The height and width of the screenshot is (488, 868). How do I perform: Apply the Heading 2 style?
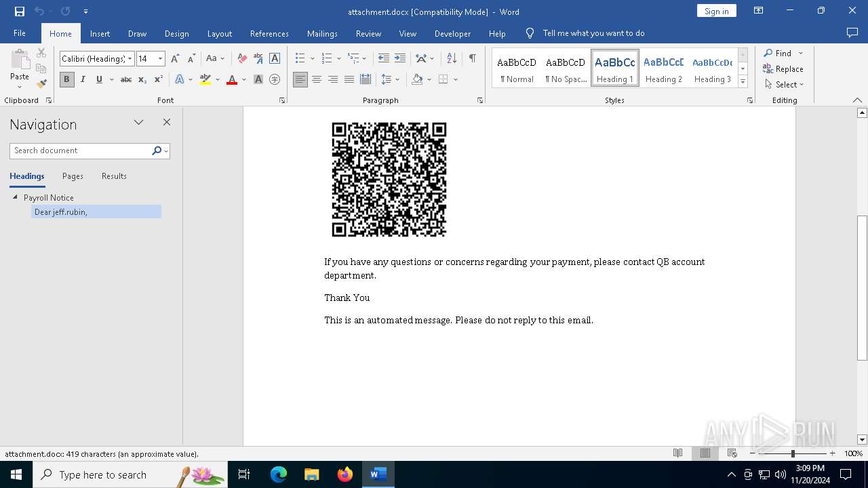pos(664,68)
